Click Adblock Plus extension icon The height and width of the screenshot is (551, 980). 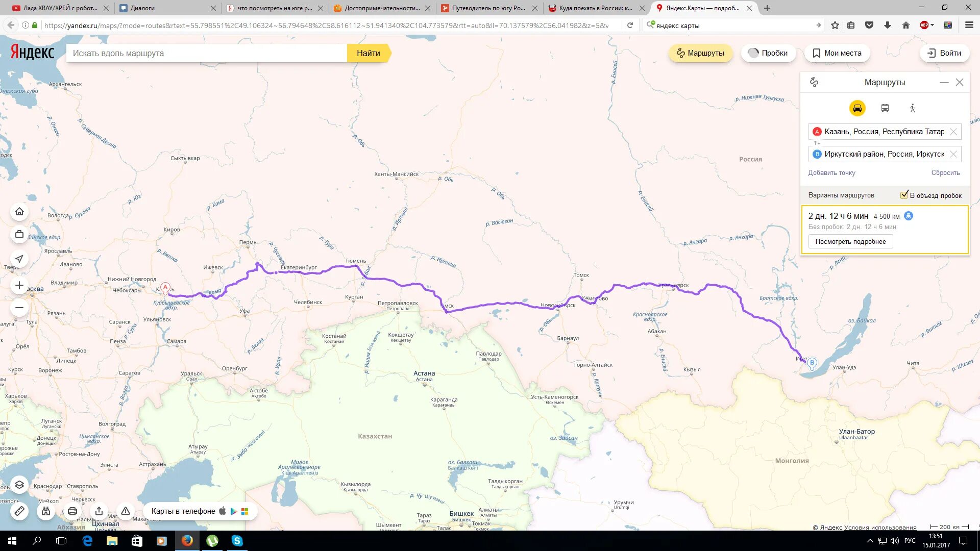(x=925, y=25)
